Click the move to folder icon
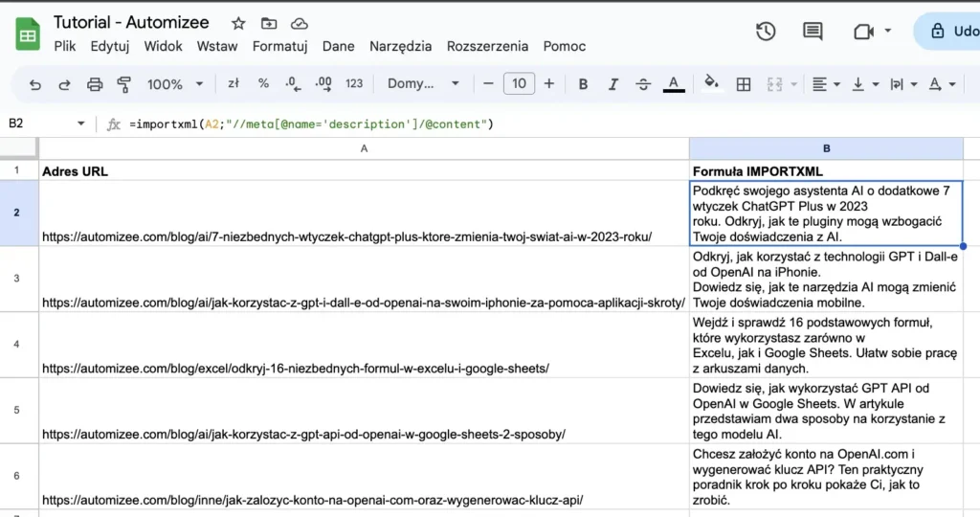Image resolution: width=980 pixels, height=517 pixels. point(269,24)
